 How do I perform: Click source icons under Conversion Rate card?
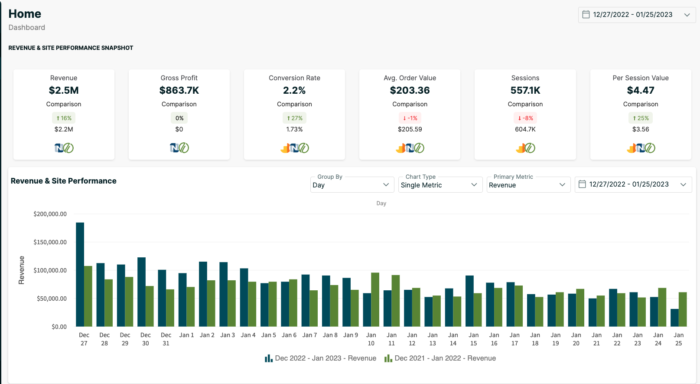[295, 148]
